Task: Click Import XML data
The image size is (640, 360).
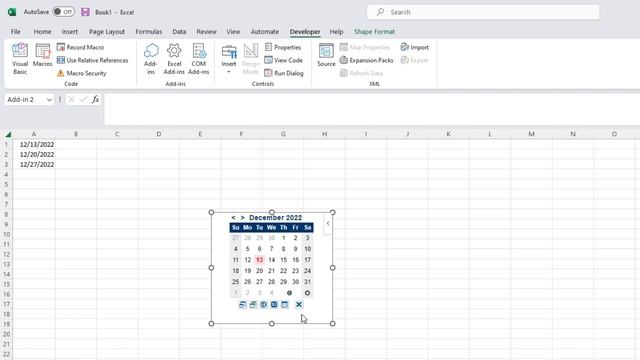Action: click(x=415, y=47)
